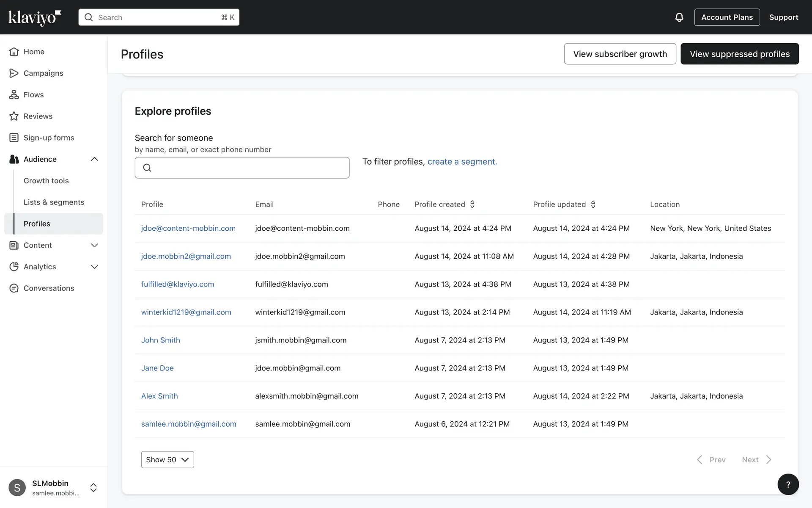Click the Reviews star icon

14,116
